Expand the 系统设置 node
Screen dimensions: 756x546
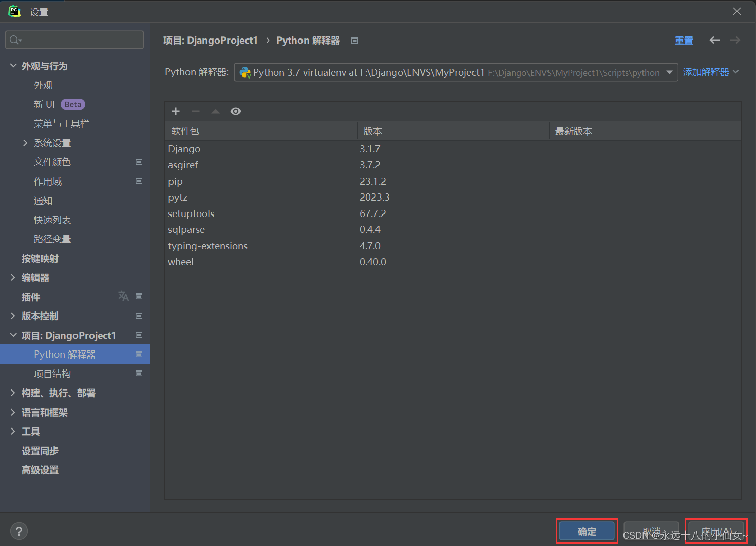point(25,143)
